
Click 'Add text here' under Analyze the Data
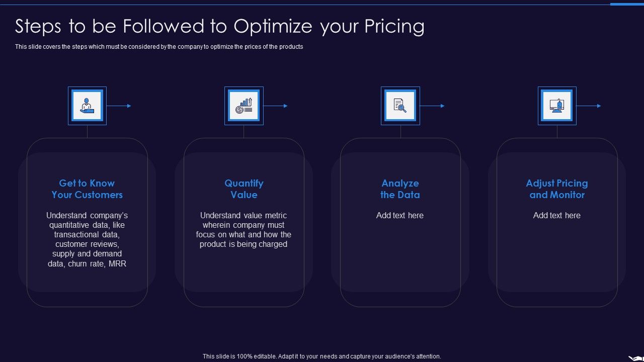[x=400, y=215]
